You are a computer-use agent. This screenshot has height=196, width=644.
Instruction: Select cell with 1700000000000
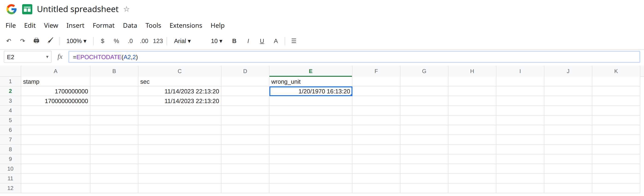point(56,101)
